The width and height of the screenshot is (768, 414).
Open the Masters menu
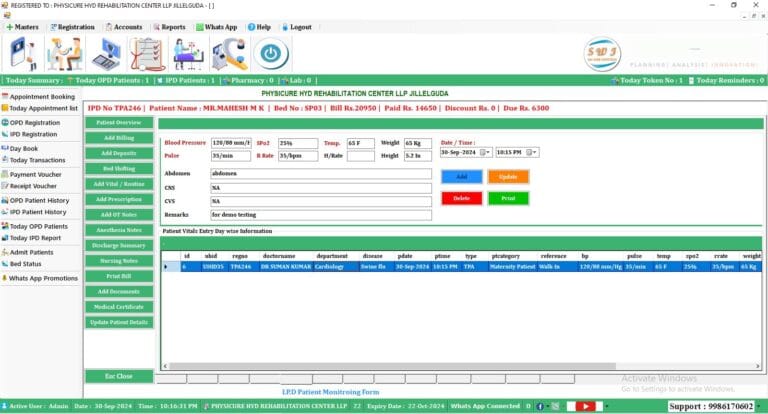[22, 27]
